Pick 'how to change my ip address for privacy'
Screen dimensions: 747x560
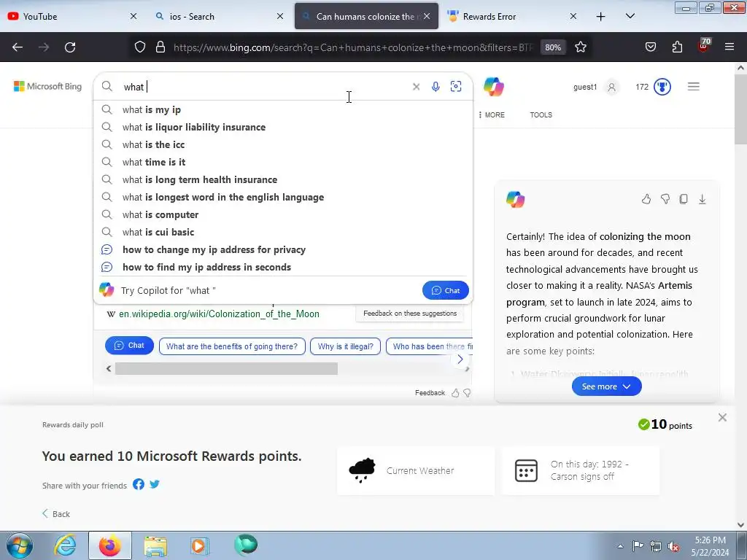tap(283, 249)
